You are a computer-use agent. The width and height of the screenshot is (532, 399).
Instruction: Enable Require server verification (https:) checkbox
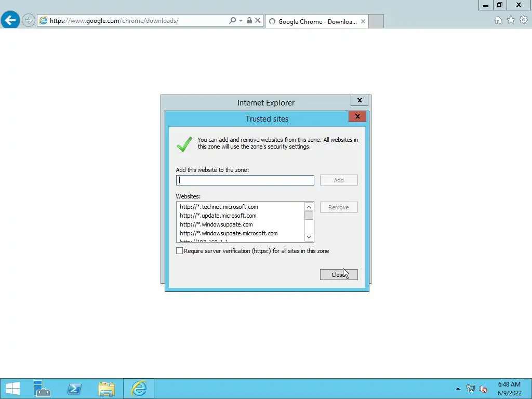[179, 251]
